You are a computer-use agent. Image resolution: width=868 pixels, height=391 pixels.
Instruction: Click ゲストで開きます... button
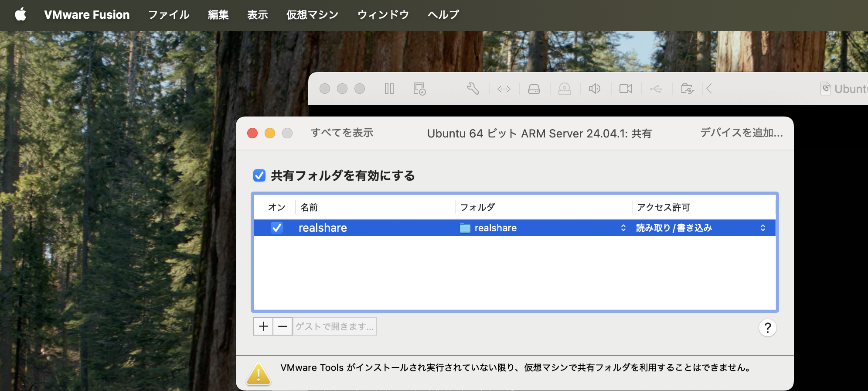coord(334,326)
